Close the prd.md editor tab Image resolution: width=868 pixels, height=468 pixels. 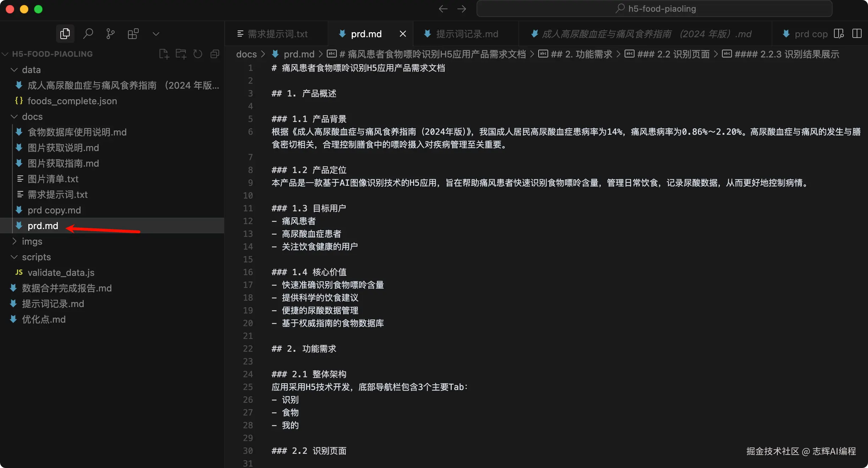(x=403, y=34)
